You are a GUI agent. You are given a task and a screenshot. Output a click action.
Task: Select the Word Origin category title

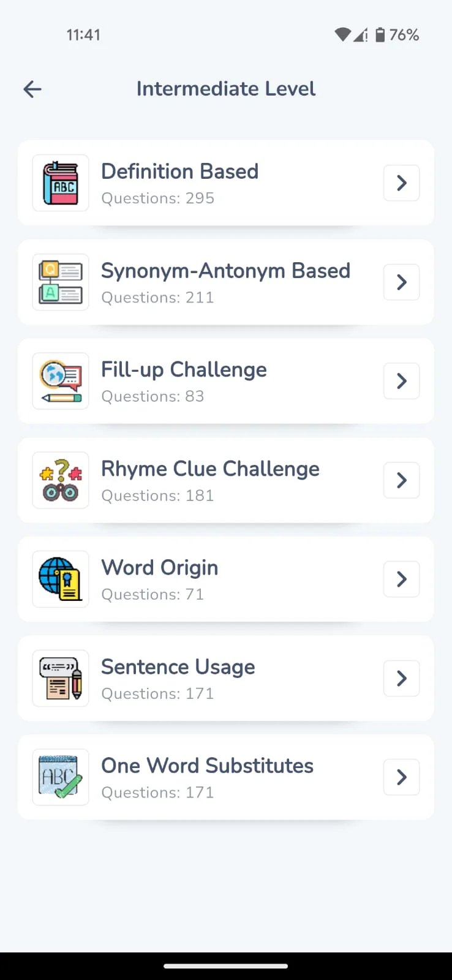pos(159,568)
